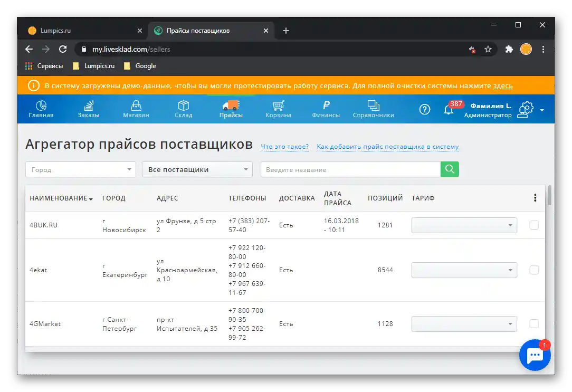
Task: Click the Что это такое? link
Action: pos(285,147)
